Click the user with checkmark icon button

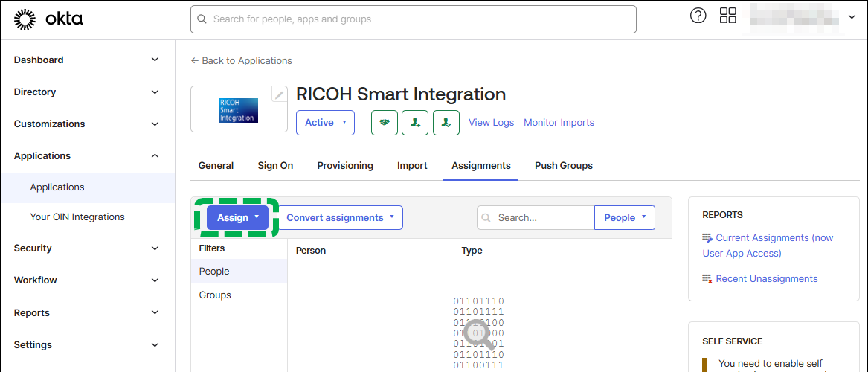coord(446,123)
